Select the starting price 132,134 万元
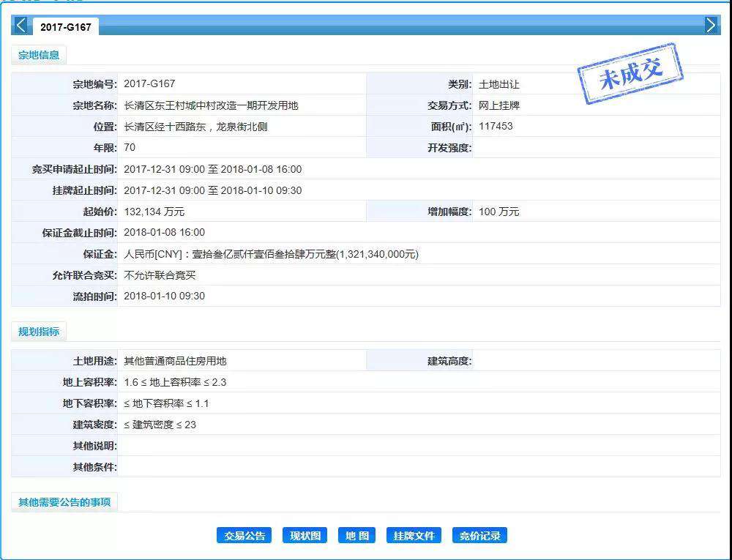Viewport: 732px width, 560px height. (154, 212)
